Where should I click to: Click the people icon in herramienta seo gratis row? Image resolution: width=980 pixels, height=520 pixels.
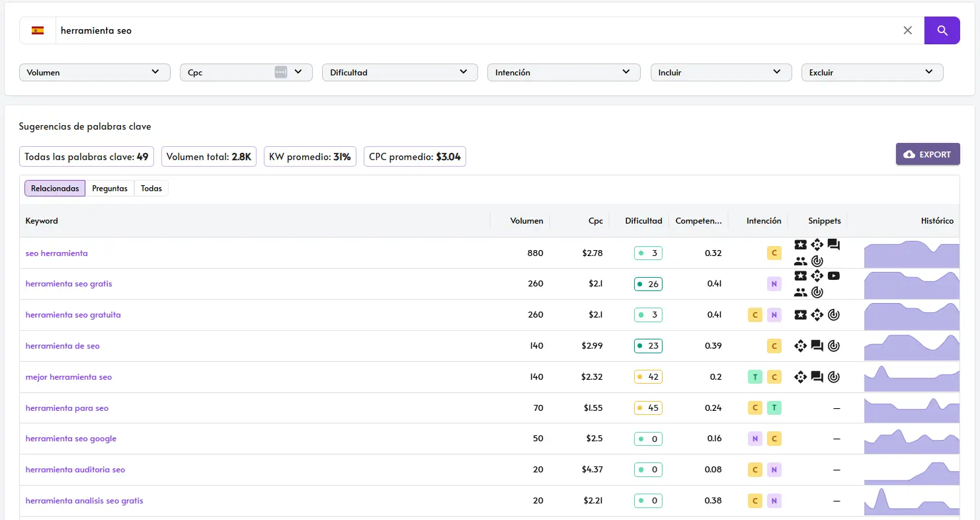click(800, 292)
